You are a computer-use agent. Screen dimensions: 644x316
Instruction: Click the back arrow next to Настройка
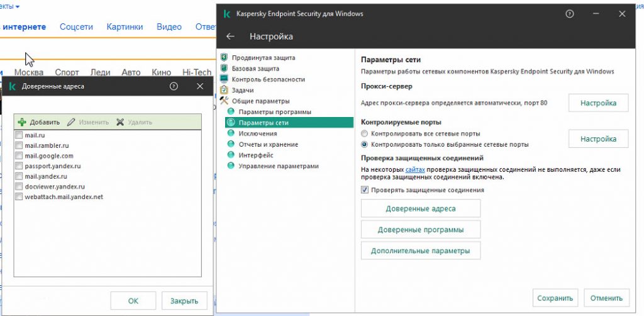tap(230, 37)
